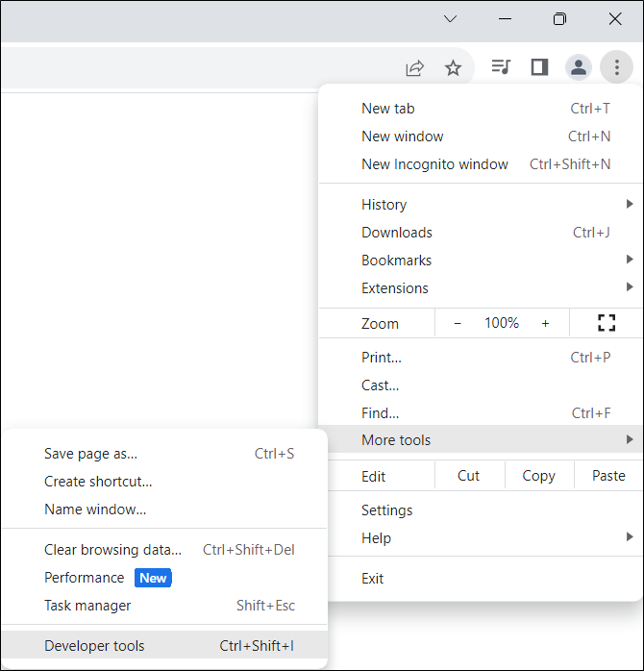This screenshot has width=644, height=671.
Task: Expand the More tools submenu
Action: (x=481, y=439)
